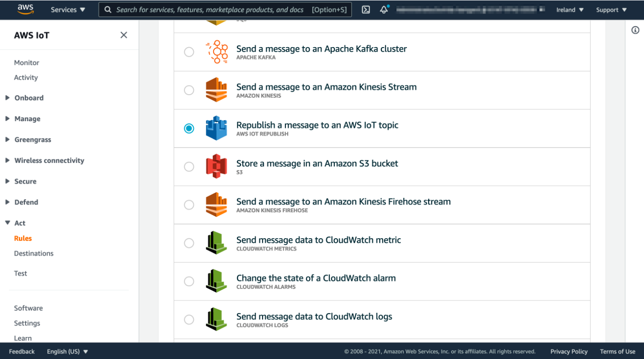Click the AWS logo home icon
Viewport: 644px width, 359px height.
point(26,9)
